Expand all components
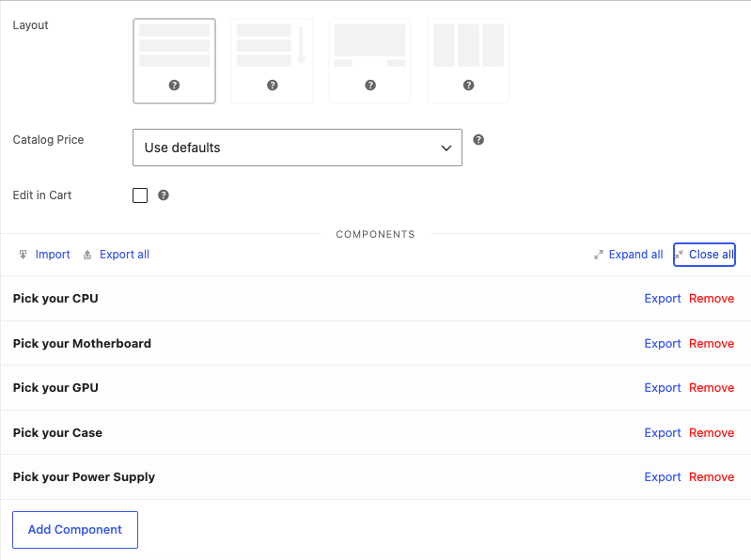The height and width of the screenshot is (560, 751). click(635, 255)
